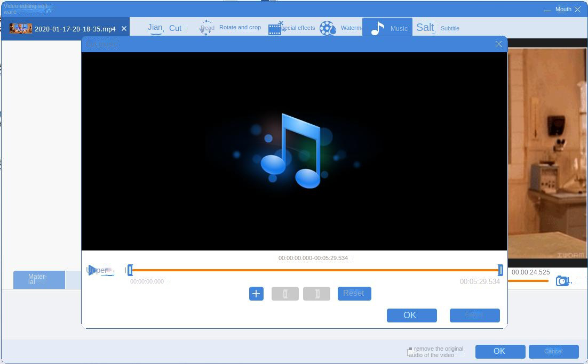Screen dimensions: 588x364
Task: Select the 2020-01-17-20-18-35.mp4 video thumbnail
Action: coord(21,28)
